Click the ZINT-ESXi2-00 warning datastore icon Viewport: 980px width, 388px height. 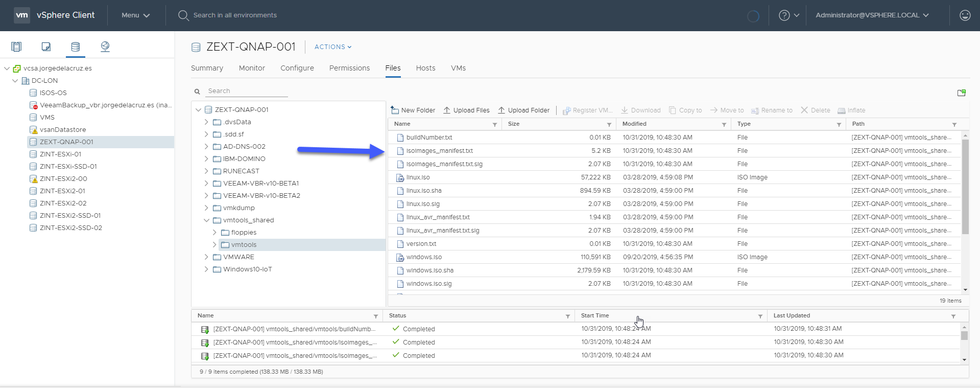pos(34,179)
